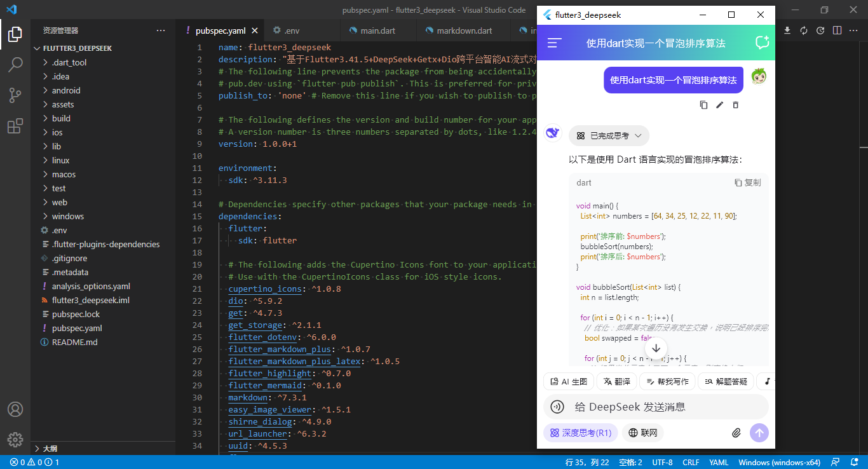Toggle 深度思考(R1) deep thinking mode
The width and height of the screenshot is (868, 469).
(580, 432)
